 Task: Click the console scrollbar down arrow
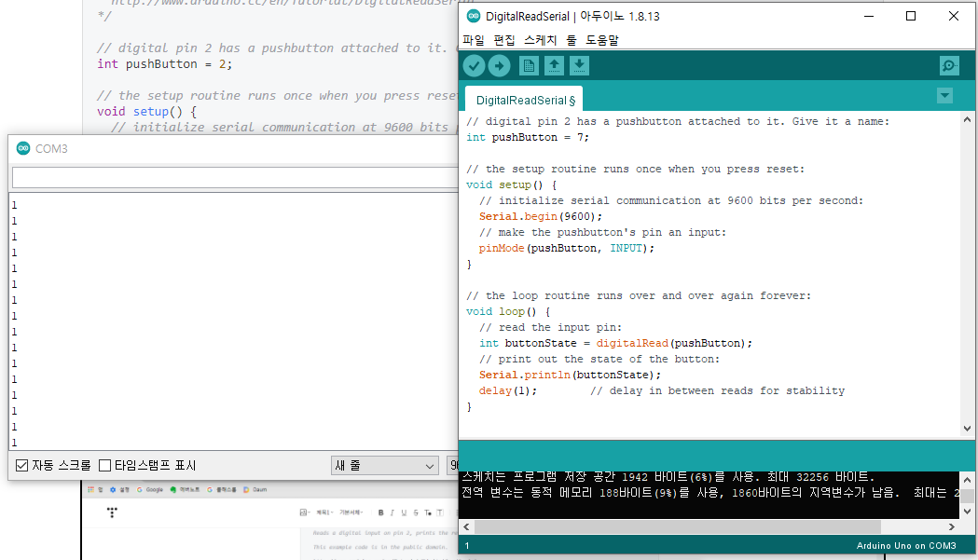pos(968,512)
